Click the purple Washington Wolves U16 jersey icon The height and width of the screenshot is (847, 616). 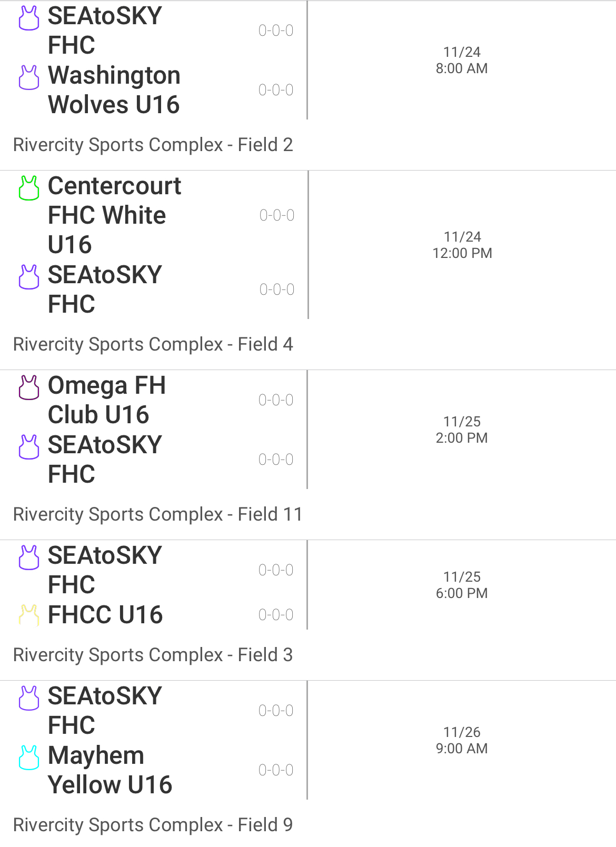29,77
